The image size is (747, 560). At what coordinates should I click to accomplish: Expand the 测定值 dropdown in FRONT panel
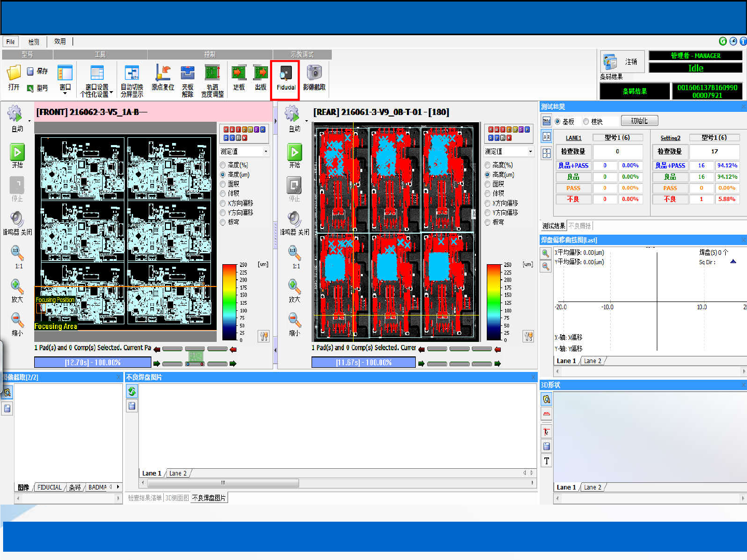click(x=266, y=151)
